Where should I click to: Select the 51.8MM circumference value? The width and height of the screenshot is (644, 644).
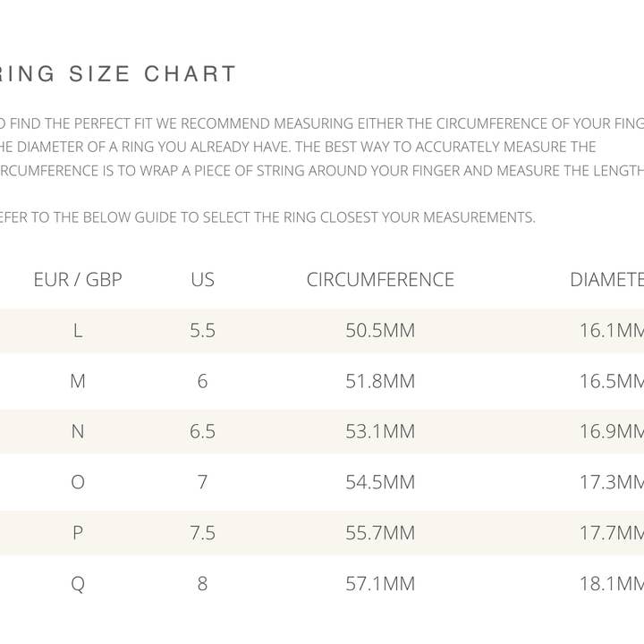380,382
